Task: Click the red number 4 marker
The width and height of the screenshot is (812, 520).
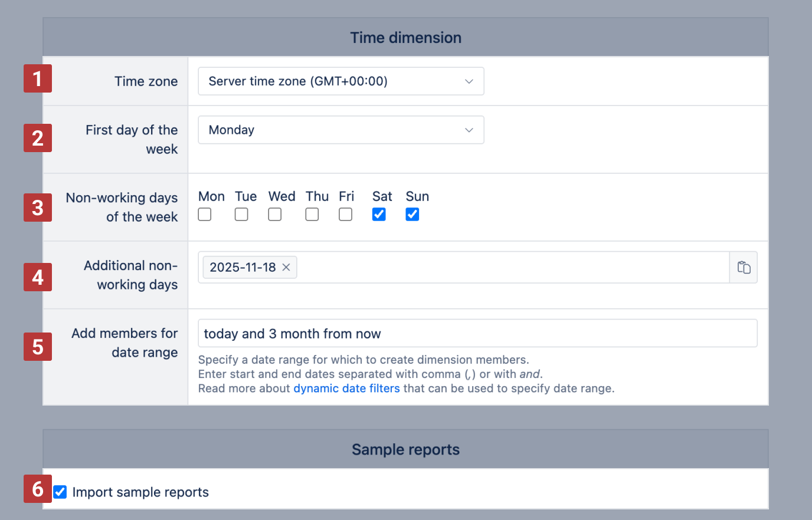Action: [38, 277]
